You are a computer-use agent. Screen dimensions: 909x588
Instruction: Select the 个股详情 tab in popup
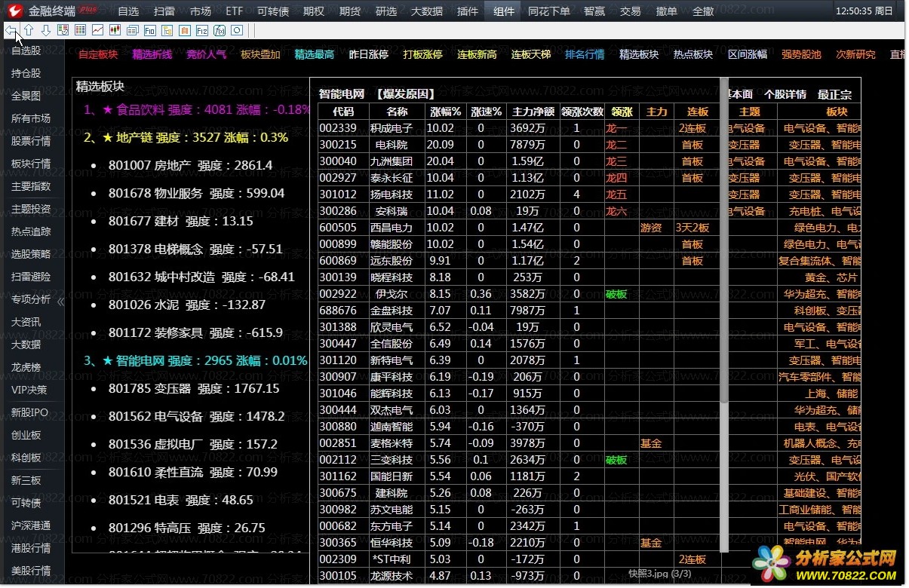[785, 94]
